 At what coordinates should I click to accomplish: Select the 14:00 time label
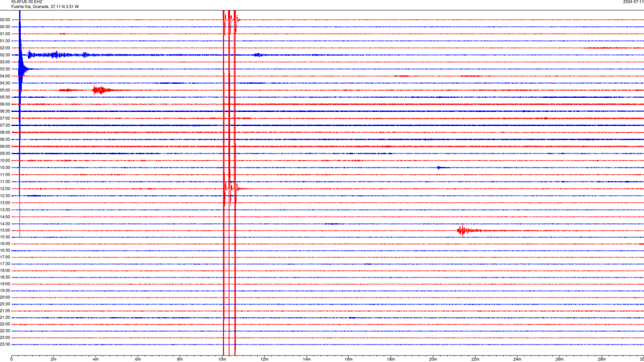(x=5, y=217)
